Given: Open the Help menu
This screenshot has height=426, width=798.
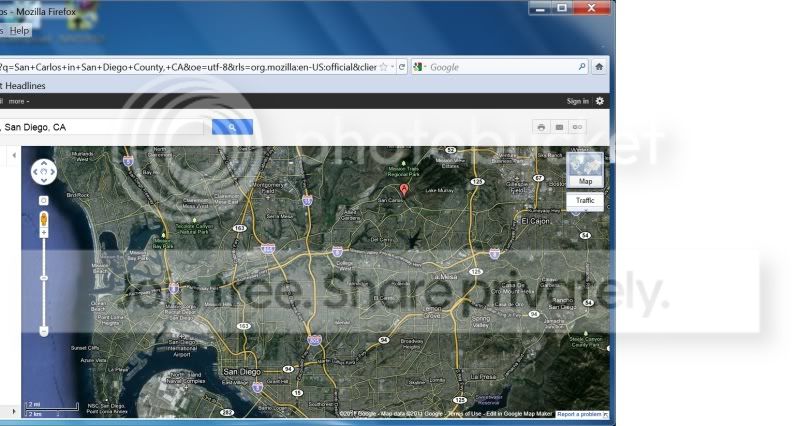Looking at the screenshot, I should 20,31.
